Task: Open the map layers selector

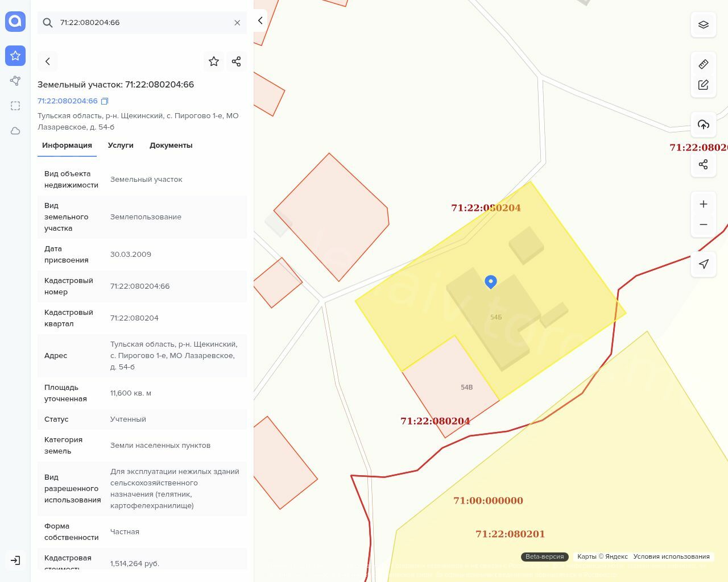Action: 703,25
